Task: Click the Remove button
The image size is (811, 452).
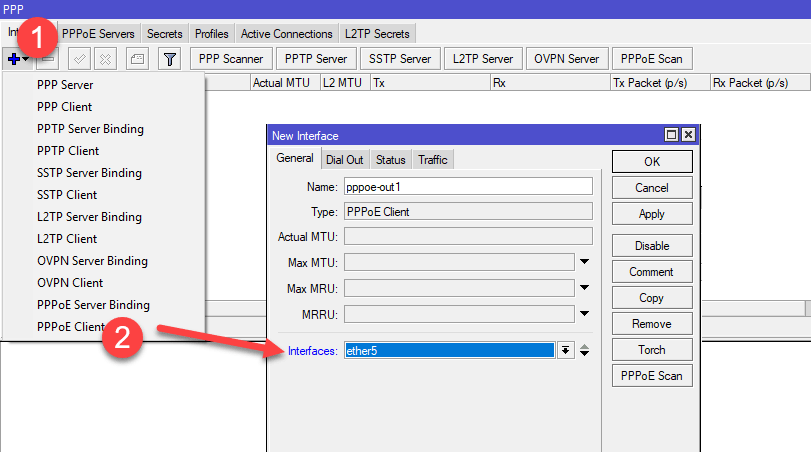Action: click(652, 324)
